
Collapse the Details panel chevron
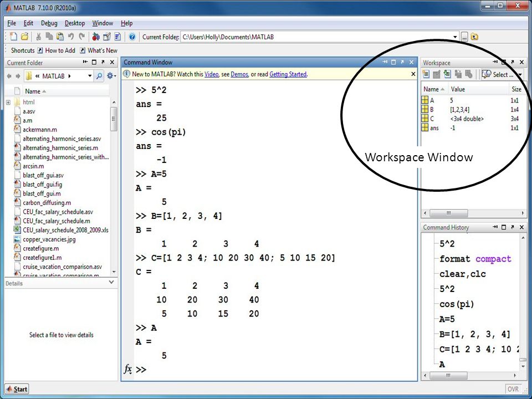111,282
